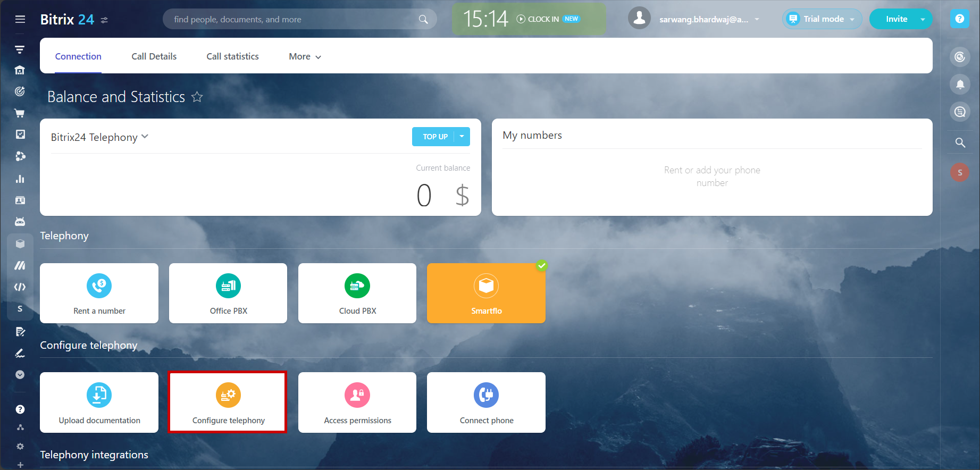Image resolution: width=980 pixels, height=470 pixels.
Task: Open the three-circles sidebar icon
Action: tap(20, 156)
